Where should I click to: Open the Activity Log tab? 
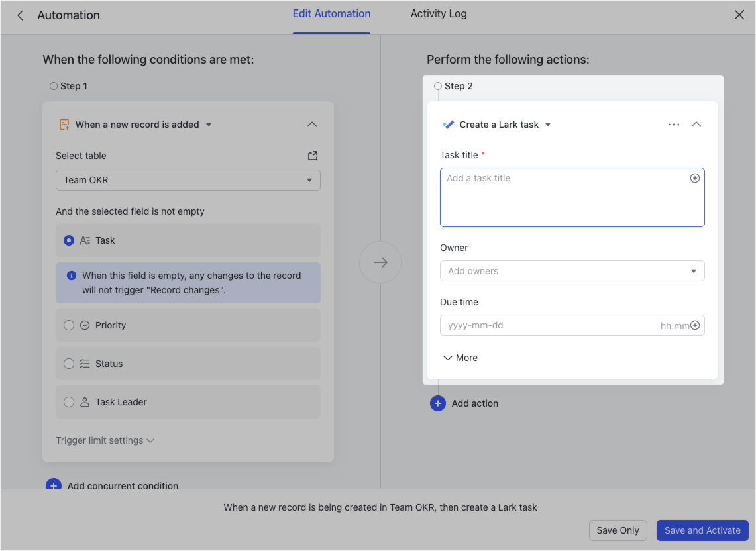(438, 14)
